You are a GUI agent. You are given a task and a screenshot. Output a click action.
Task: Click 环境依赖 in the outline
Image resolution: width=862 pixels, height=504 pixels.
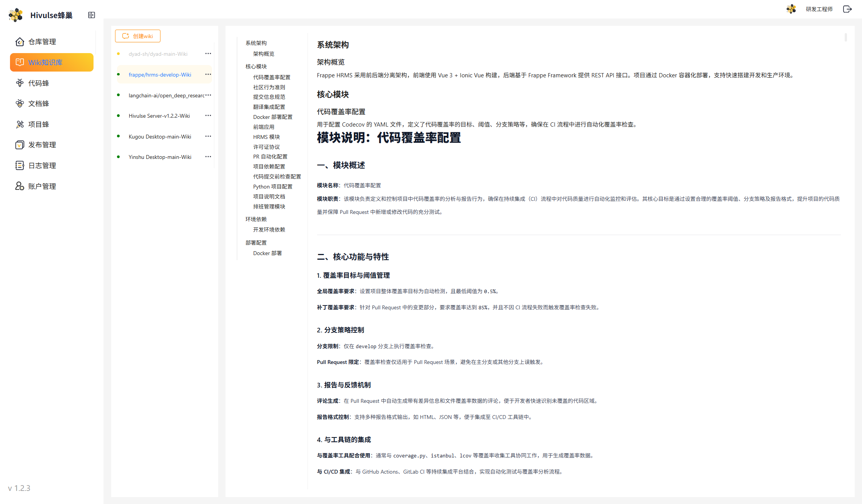256,219
